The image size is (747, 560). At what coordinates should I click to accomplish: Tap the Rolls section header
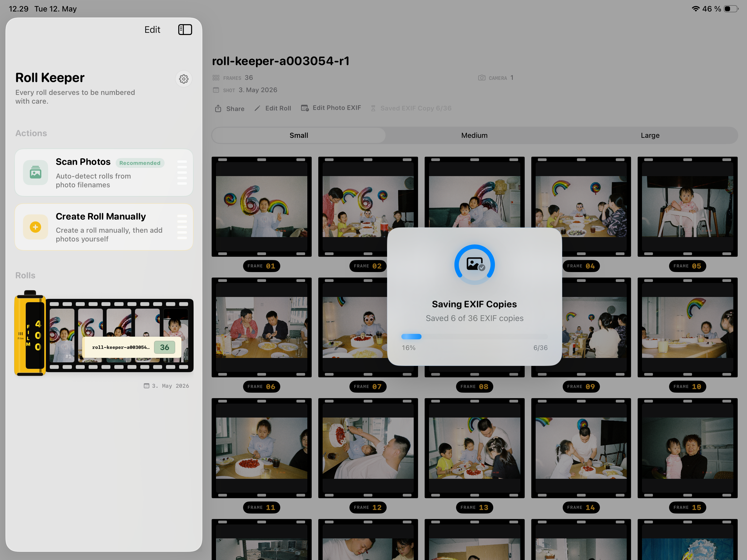coord(25,276)
